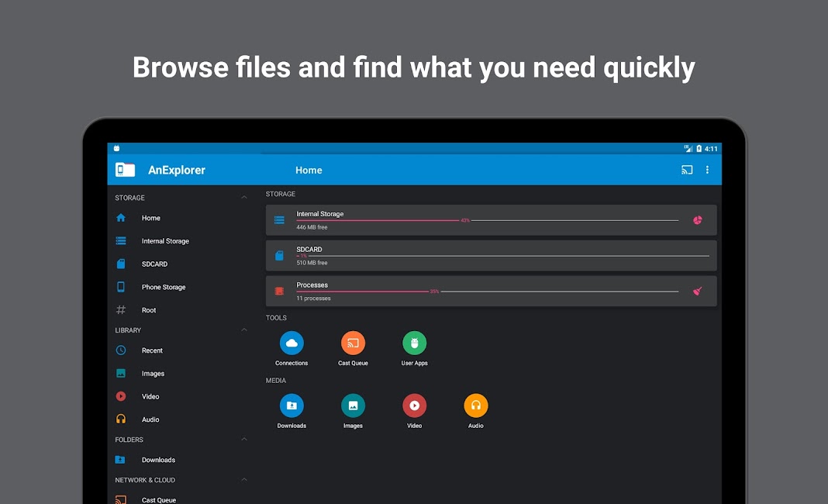Click the signal strength status icon
Image resolution: width=828 pixels, height=504 pixels.
pyautogui.click(x=688, y=148)
